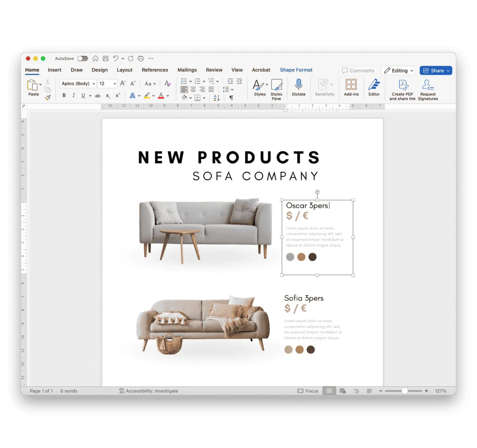Click the Paste clipboard icon
The height and width of the screenshot is (448, 477).
point(32,85)
